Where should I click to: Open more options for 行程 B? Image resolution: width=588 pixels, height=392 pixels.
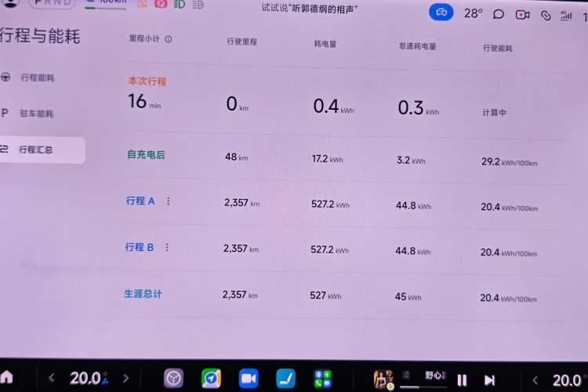(167, 247)
